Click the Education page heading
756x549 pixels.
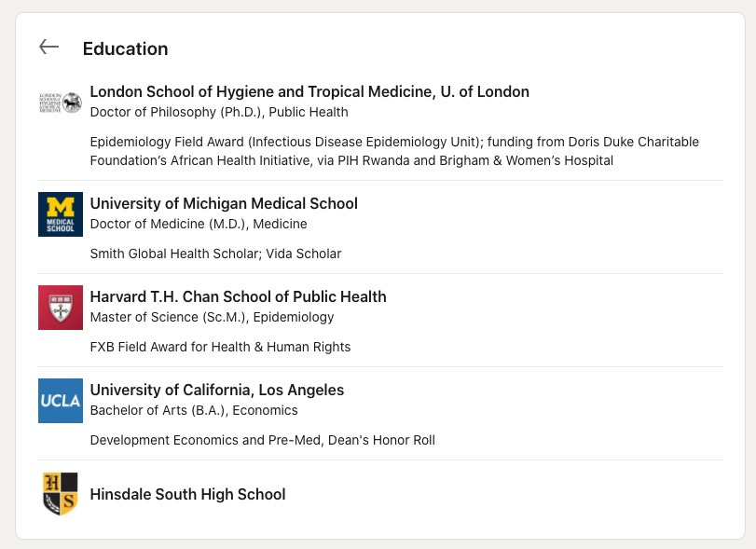[x=125, y=48]
